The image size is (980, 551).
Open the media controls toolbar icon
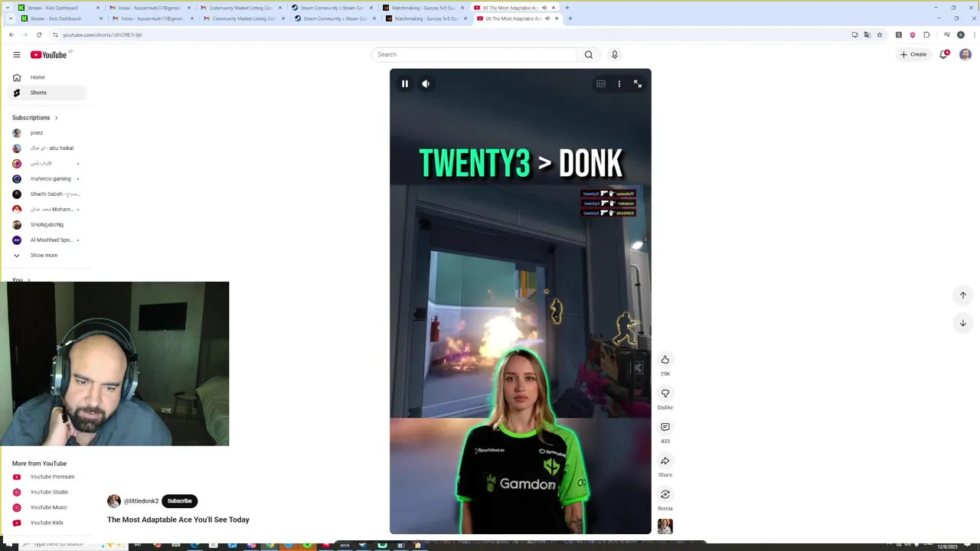pyautogui.click(x=947, y=34)
